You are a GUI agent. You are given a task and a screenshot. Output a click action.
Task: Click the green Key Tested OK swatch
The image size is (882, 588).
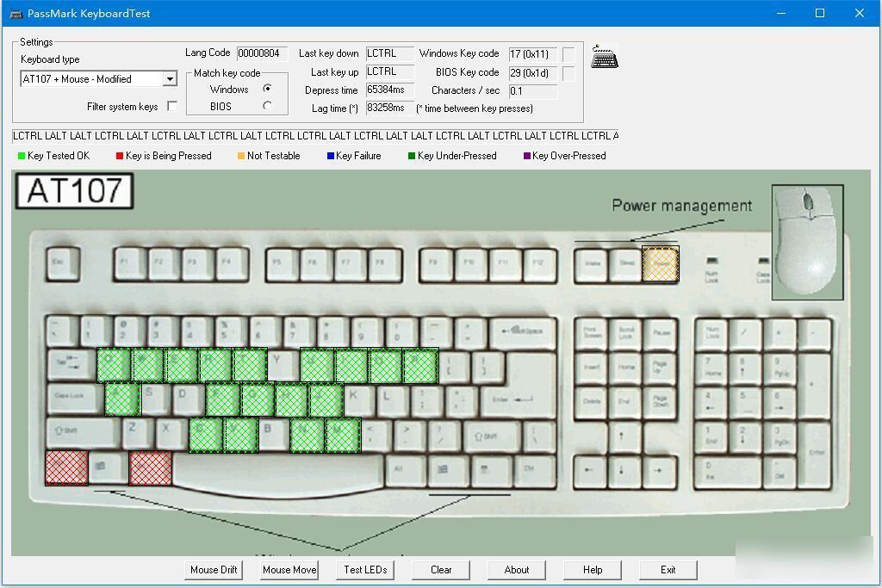pyautogui.click(x=22, y=156)
